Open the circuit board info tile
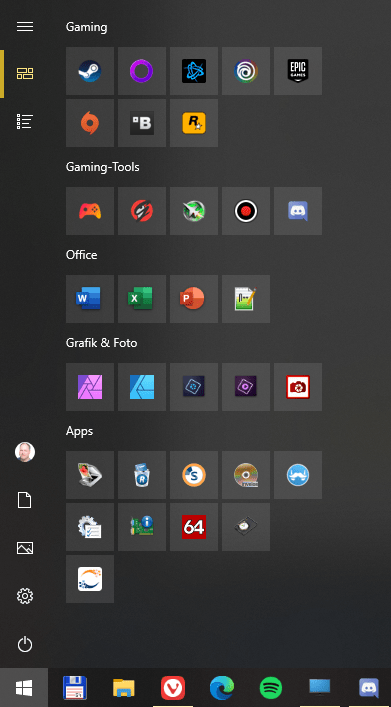The width and height of the screenshot is (391, 707). click(142, 527)
